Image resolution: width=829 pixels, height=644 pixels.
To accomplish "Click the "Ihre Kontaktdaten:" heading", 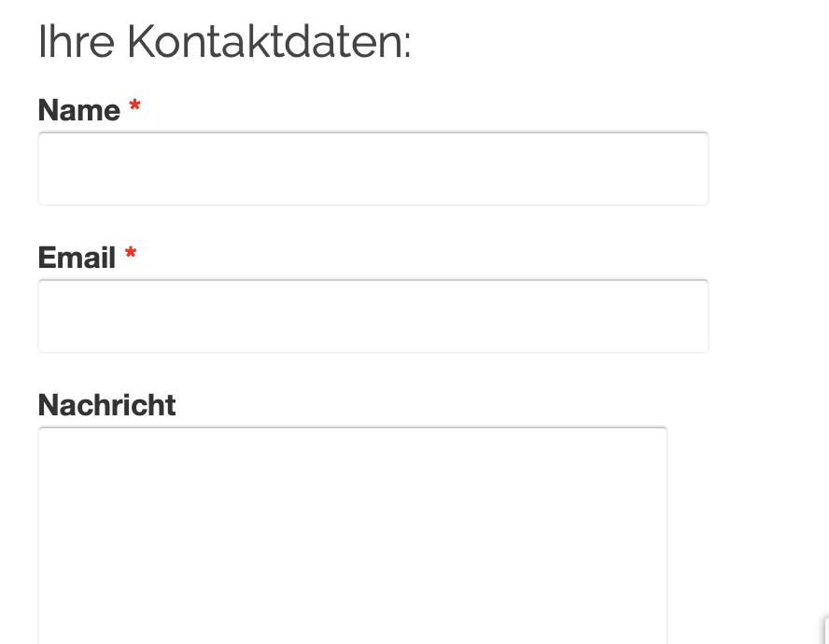I will tap(224, 43).
